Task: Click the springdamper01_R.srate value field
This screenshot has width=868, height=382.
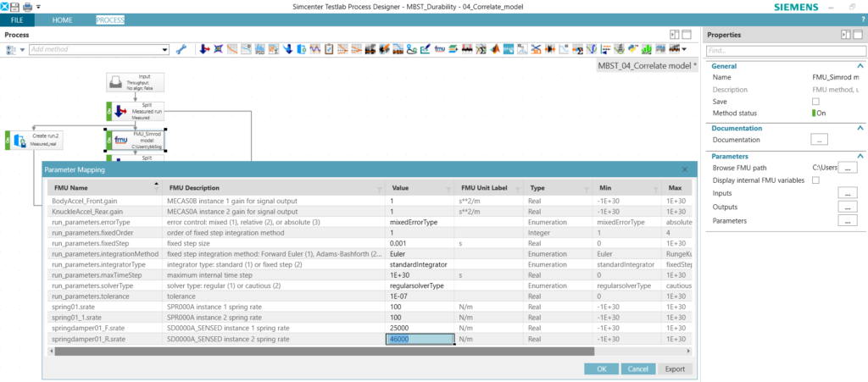Action: tap(420, 339)
